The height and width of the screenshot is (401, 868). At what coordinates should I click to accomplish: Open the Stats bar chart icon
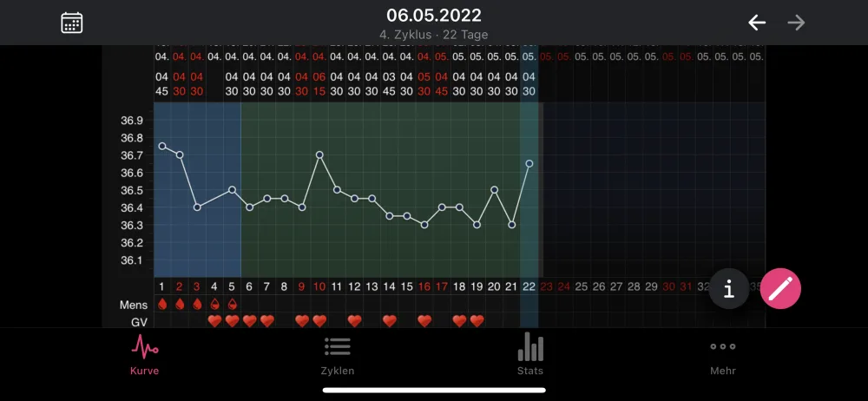tap(530, 347)
